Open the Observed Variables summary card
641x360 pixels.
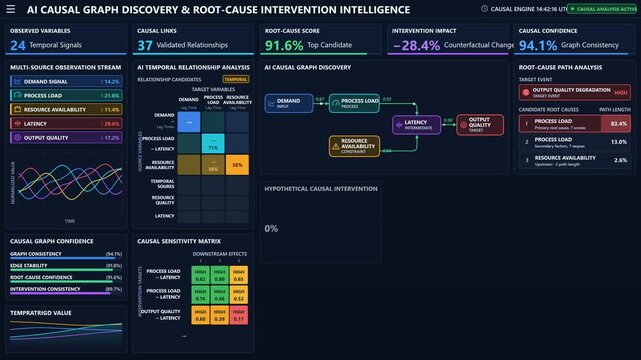point(66,39)
